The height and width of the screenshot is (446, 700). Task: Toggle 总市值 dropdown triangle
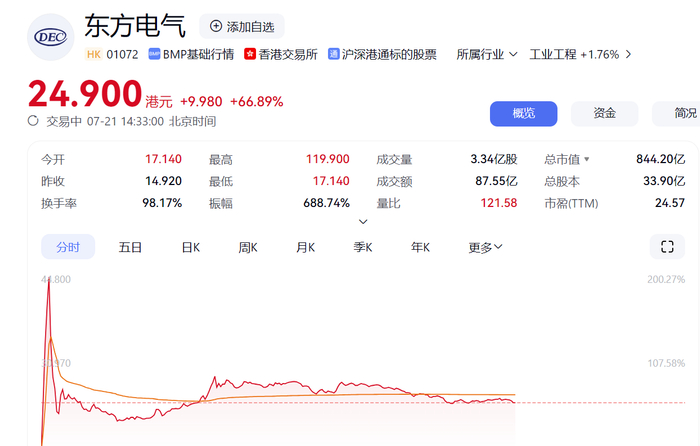click(x=587, y=159)
